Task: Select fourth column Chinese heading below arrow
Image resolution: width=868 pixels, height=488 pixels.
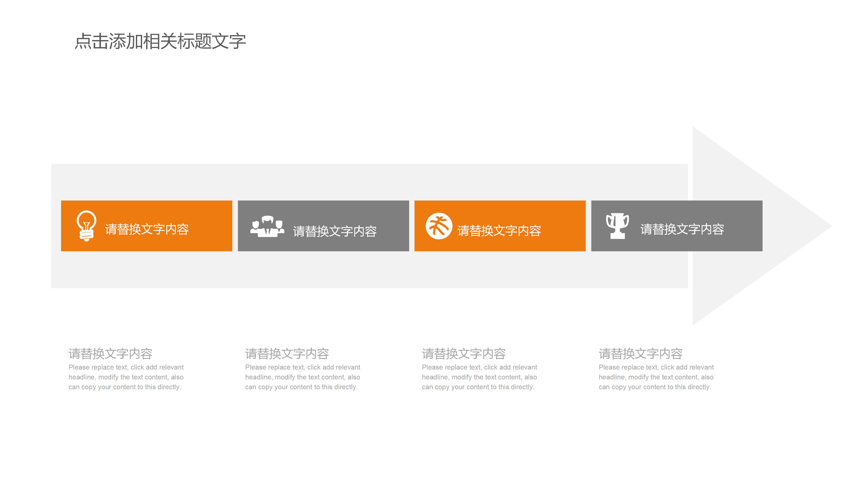Action: click(x=641, y=354)
